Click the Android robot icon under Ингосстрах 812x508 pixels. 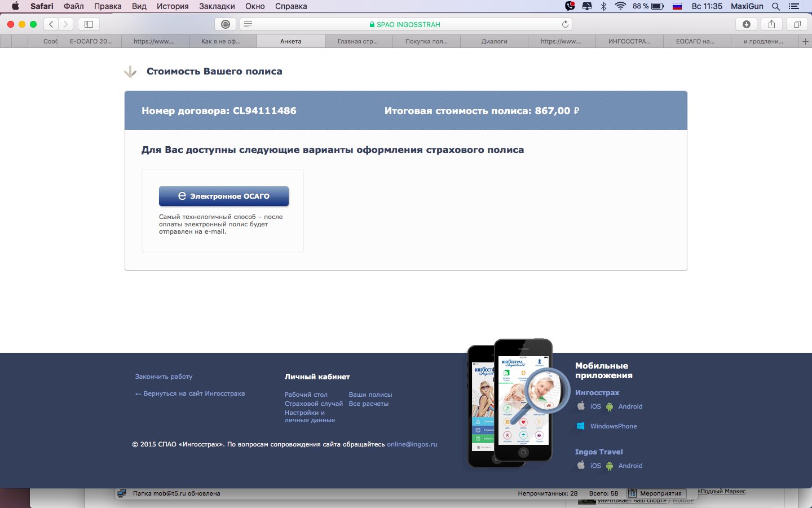609,406
